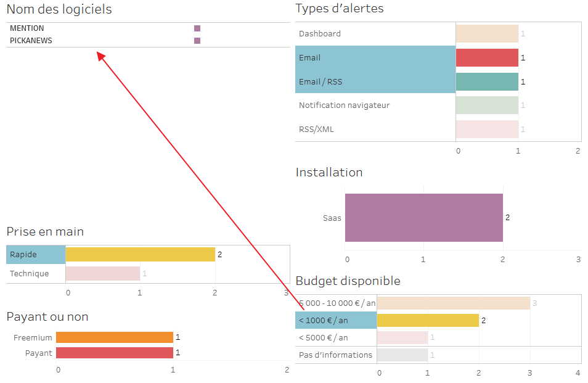This screenshot has height=383, width=588.
Task: Select the highlighted Rapide label
Action: [23, 255]
